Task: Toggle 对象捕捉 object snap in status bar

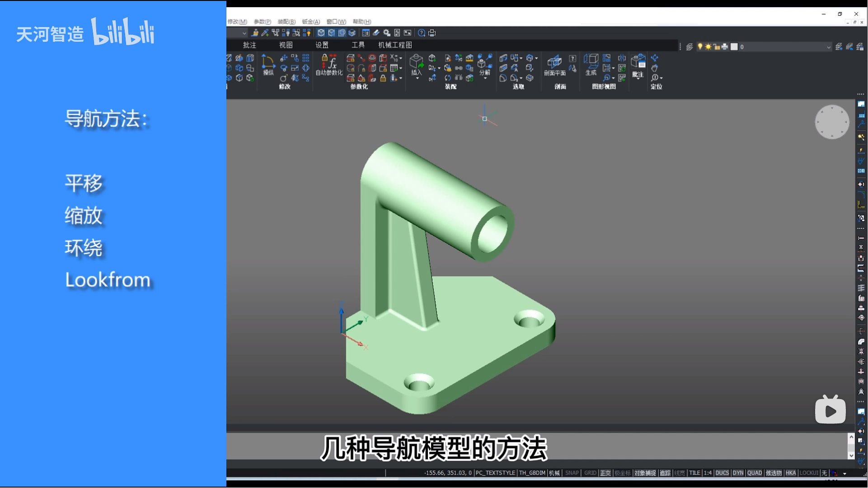Action: pyautogui.click(x=645, y=473)
